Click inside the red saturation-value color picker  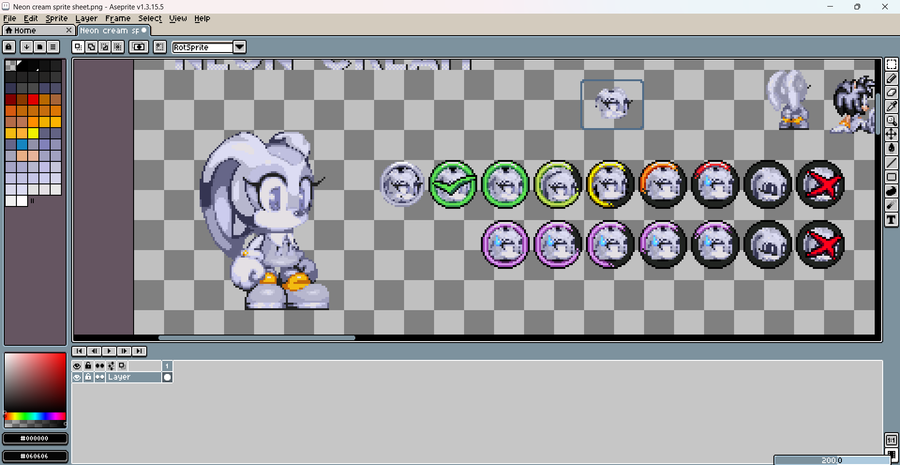(x=35, y=382)
